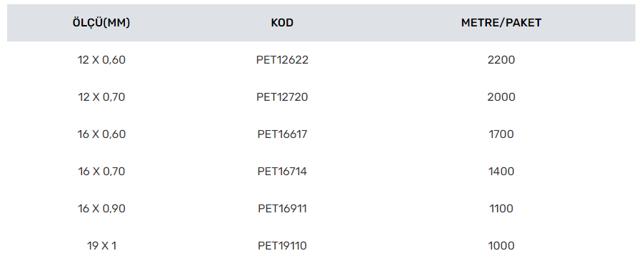The height and width of the screenshot is (276, 644).
Task: Select the 12 X 0,70 size cell
Action: [101, 97]
